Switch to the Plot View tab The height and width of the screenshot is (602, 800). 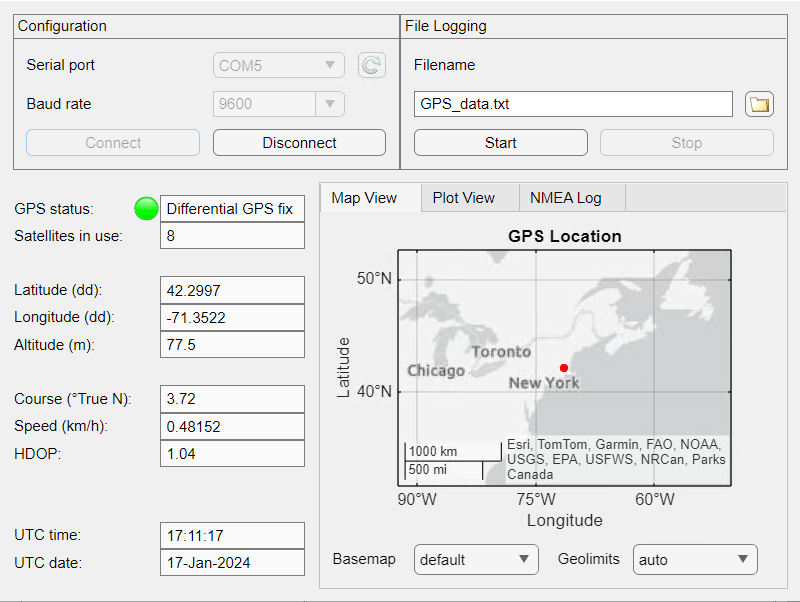pos(464,198)
